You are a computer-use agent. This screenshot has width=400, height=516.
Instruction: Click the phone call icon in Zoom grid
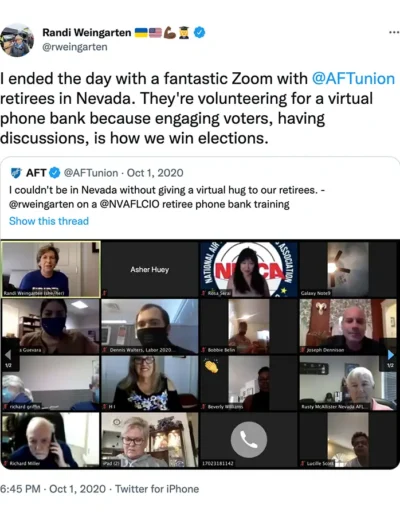[x=249, y=440]
